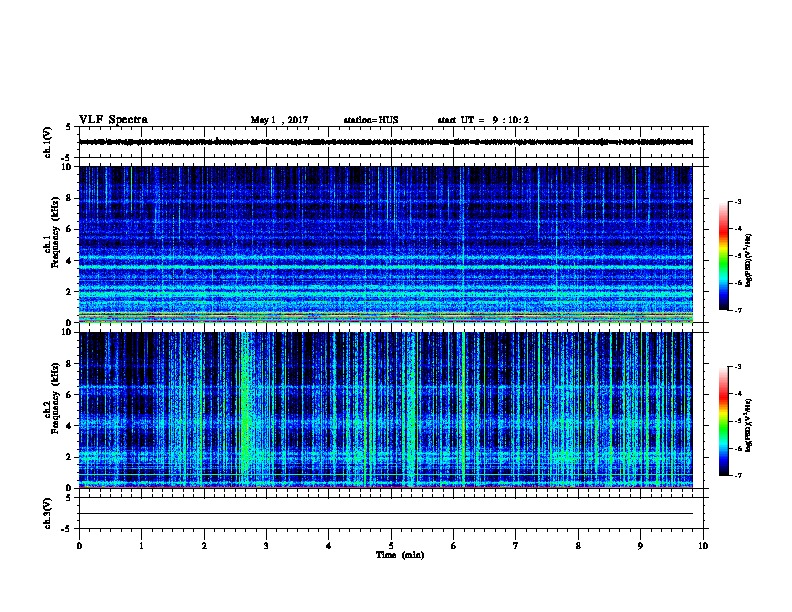Click the "-7" label on ch.1 colorbar
792x612 pixels.
pos(738,310)
